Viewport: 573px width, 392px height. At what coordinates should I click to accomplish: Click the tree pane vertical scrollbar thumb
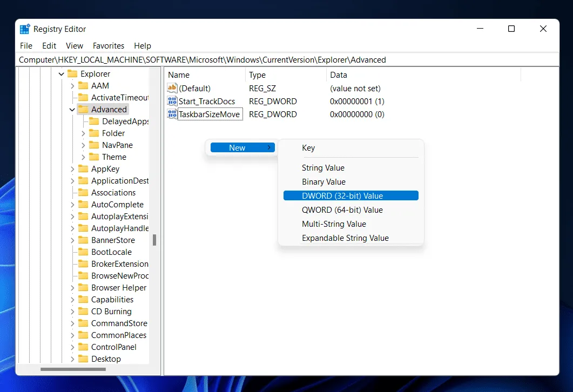click(x=154, y=240)
